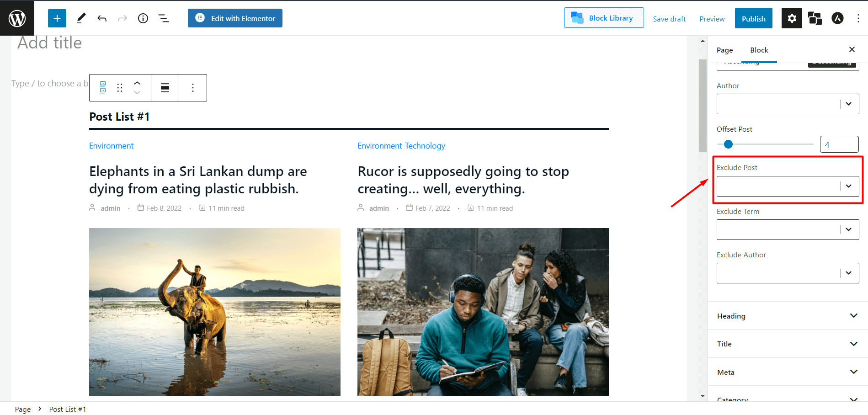Screen dimensions: 868x415
Task: Click Post List #1 in breadcrumb
Action: coord(68,409)
